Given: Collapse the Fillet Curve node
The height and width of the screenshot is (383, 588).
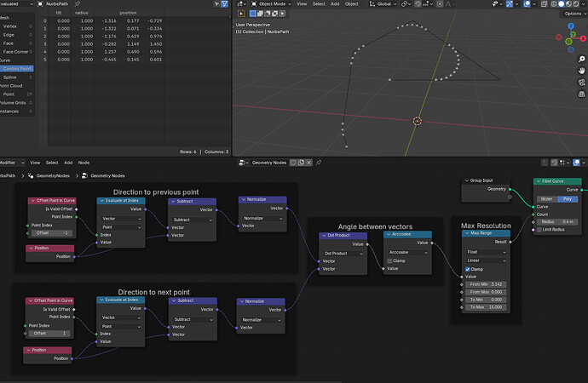Looking at the screenshot, I should pyautogui.click(x=539, y=181).
